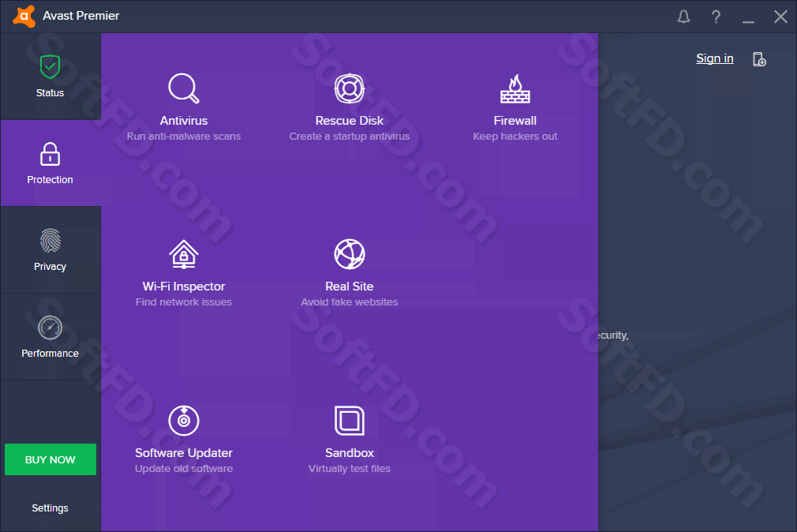Image resolution: width=797 pixels, height=532 pixels.
Task: Click the Avast logo icon in title bar
Action: [24, 17]
